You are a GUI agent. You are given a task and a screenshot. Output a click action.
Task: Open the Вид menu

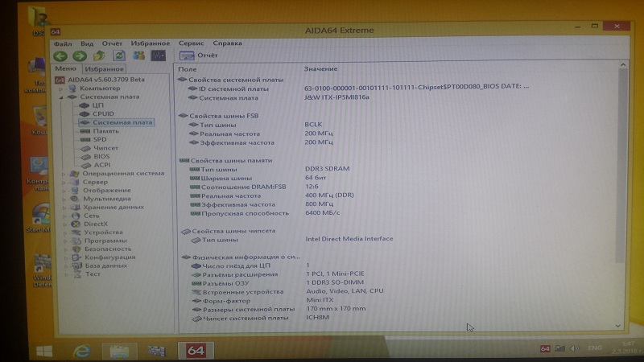[87, 43]
